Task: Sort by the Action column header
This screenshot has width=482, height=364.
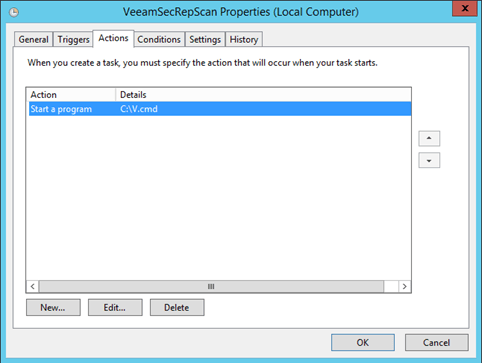Action: click(x=71, y=95)
